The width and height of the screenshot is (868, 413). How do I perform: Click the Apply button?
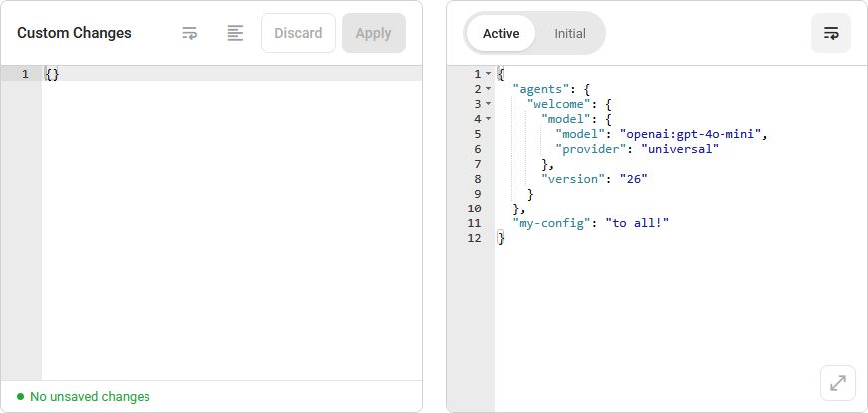(374, 33)
